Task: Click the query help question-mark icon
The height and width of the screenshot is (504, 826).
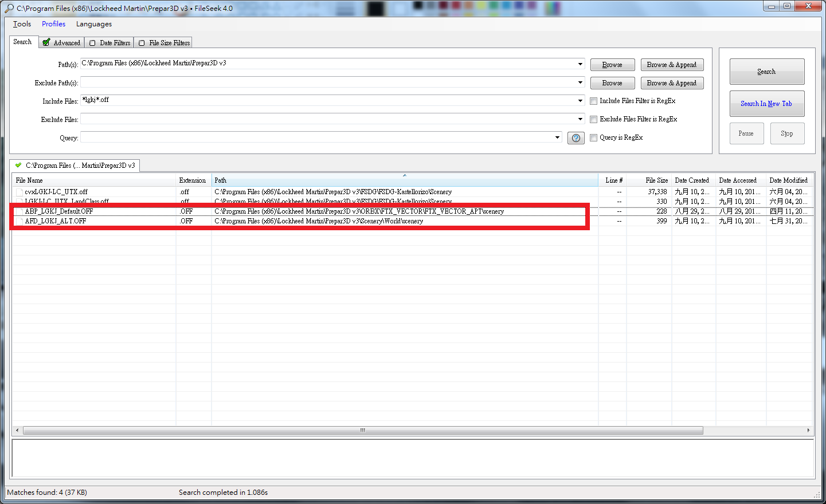Action: tap(576, 138)
